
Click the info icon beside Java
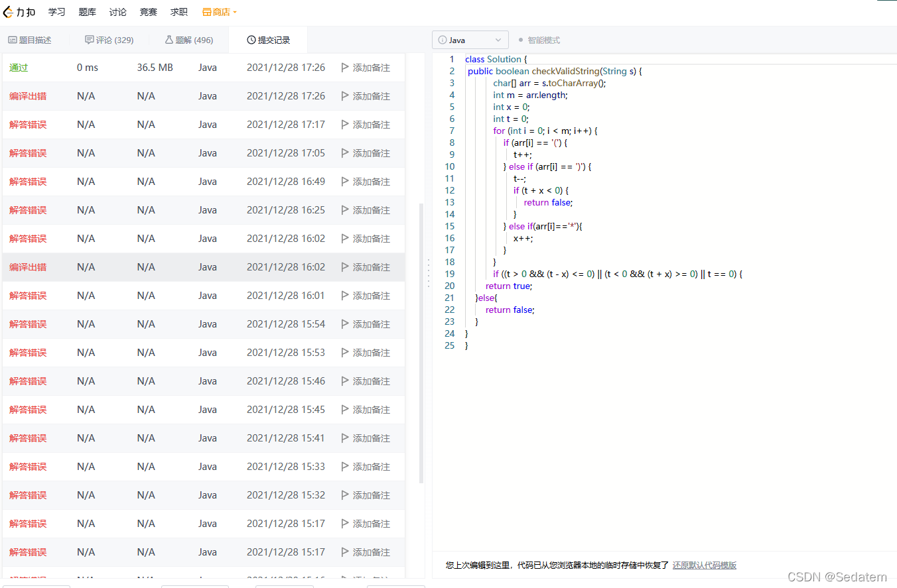tap(443, 40)
